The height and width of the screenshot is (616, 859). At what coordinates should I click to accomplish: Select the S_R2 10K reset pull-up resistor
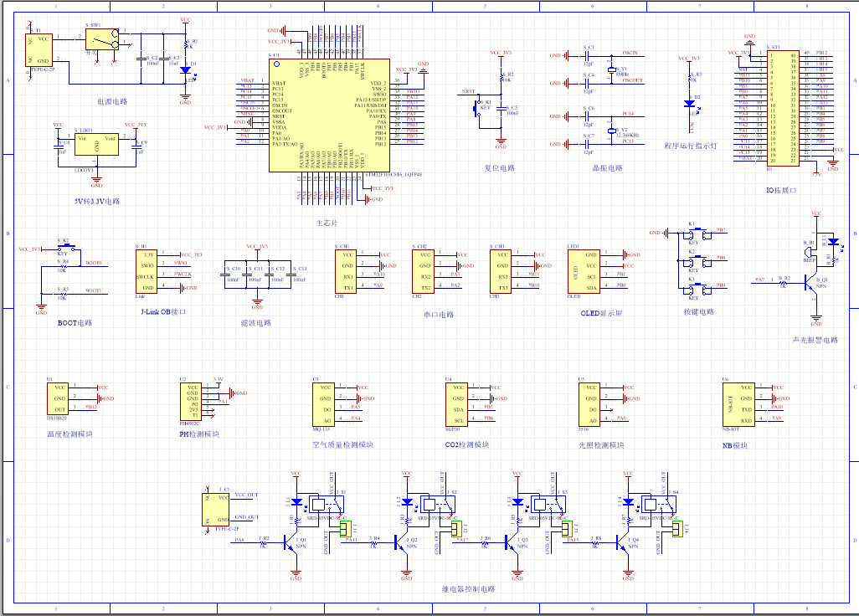501,77
